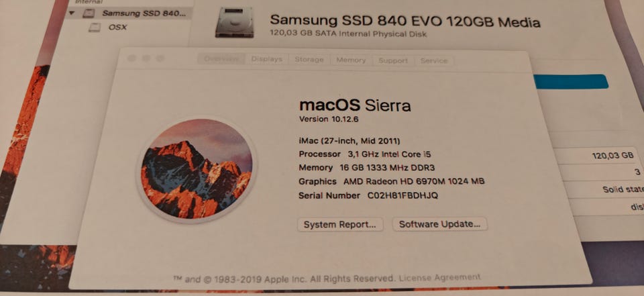Switch to the Displays tab
The width and height of the screenshot is (644, 296).
[267, 59]
